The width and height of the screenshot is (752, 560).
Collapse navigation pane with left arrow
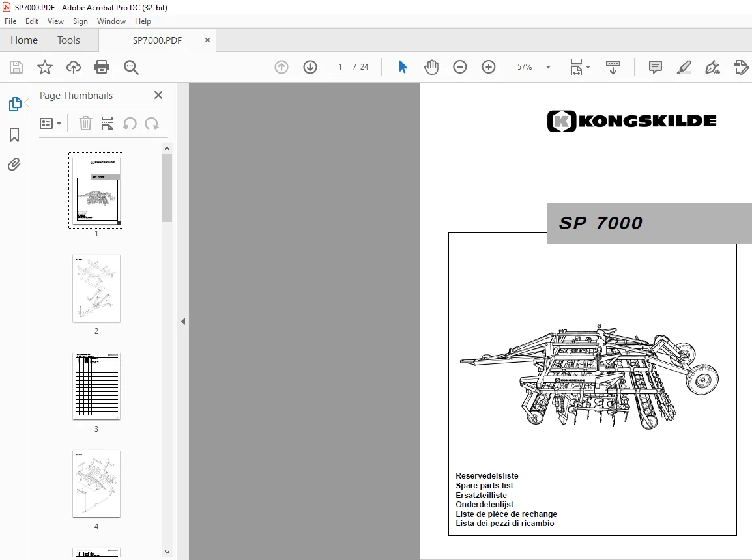click(183, 322)
